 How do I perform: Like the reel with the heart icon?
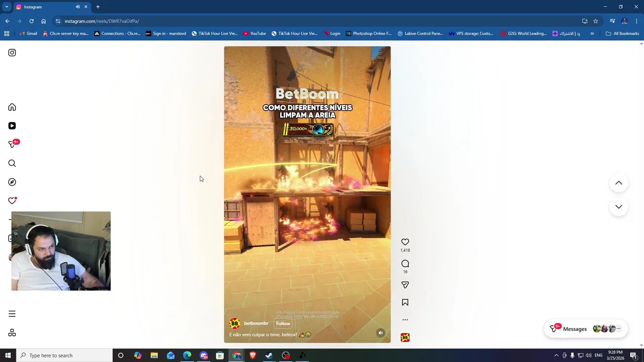[405, 242]
